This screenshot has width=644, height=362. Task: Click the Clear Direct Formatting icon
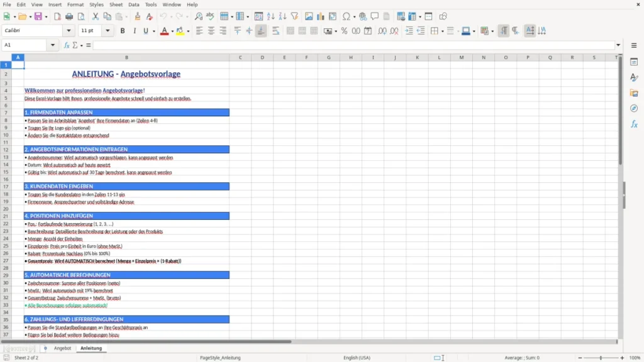[x=150, y=16]
